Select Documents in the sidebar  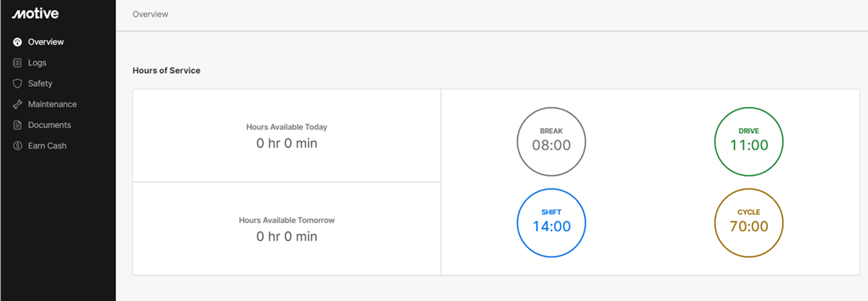[x=50, y=125]
